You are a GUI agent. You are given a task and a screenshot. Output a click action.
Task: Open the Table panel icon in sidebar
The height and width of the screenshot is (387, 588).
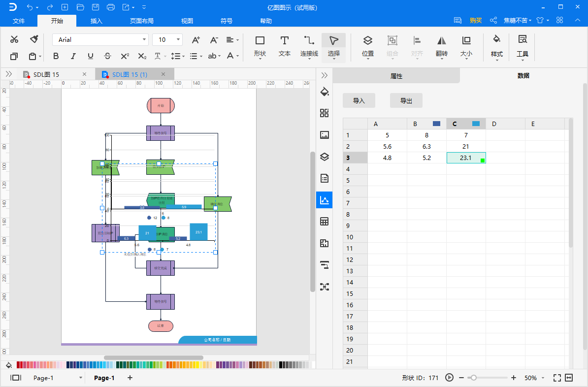pyautogui.click(x=325, y=222)
